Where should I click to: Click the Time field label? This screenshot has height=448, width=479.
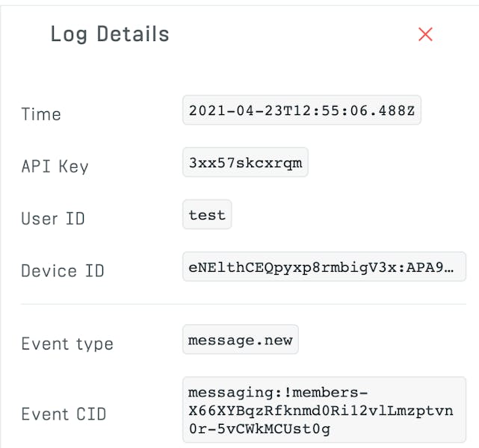pos(41,114)
